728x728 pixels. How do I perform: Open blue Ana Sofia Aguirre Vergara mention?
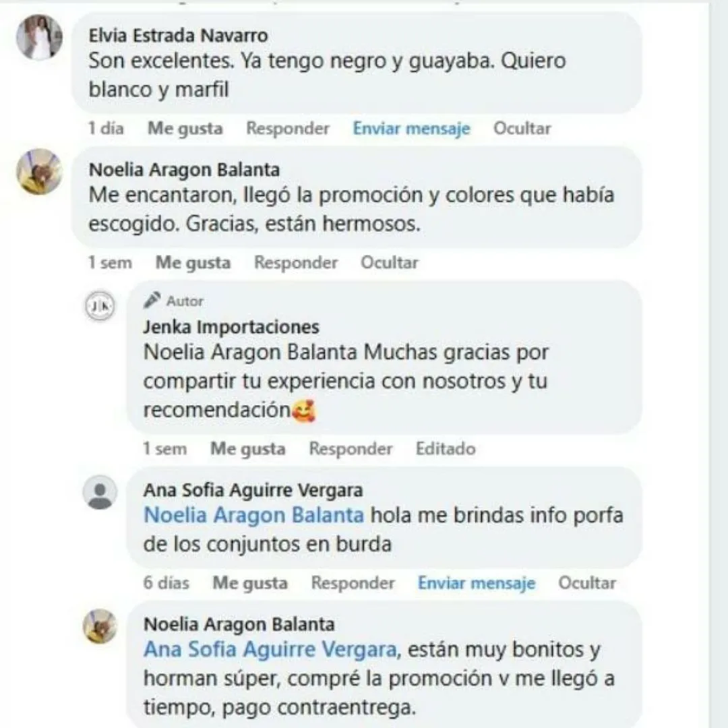(270, 649)
